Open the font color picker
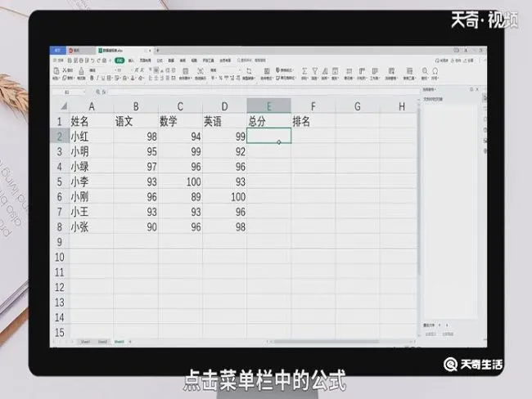This screenshot has width=532, height=399. coord(133,78)
